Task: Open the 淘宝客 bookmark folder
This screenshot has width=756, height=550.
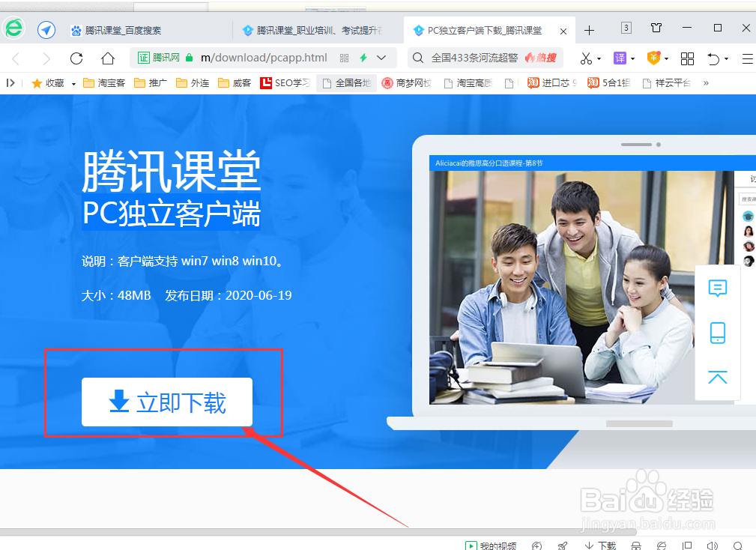Action: (104, 83)
